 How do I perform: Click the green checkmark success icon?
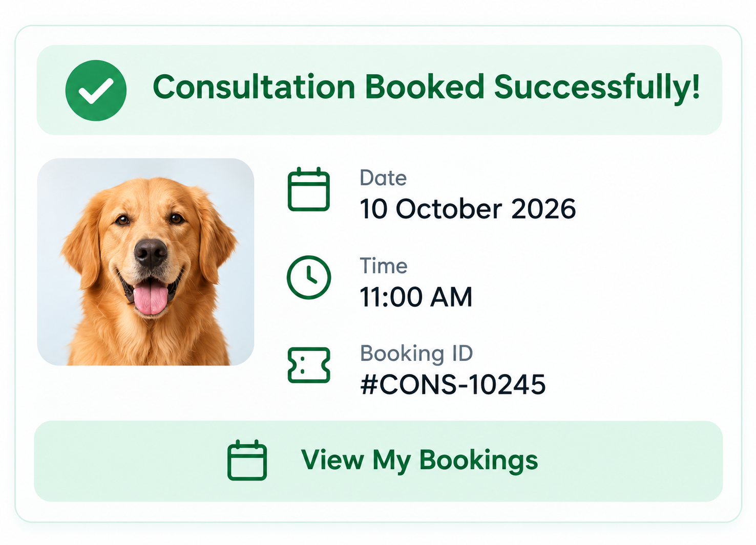tap(96, 91)
